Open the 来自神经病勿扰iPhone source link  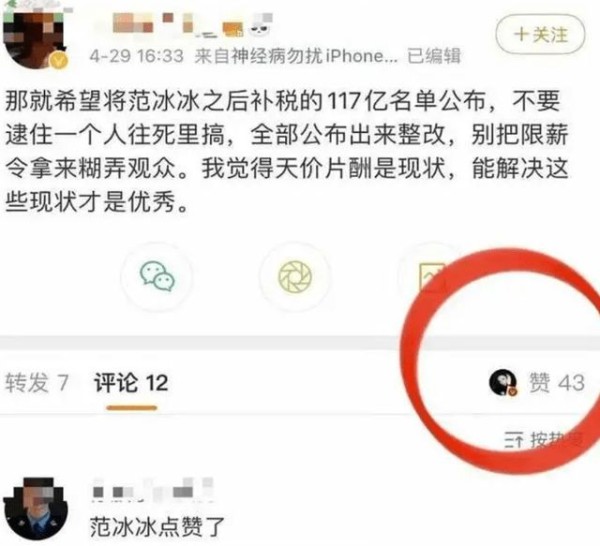pos(296,57)
